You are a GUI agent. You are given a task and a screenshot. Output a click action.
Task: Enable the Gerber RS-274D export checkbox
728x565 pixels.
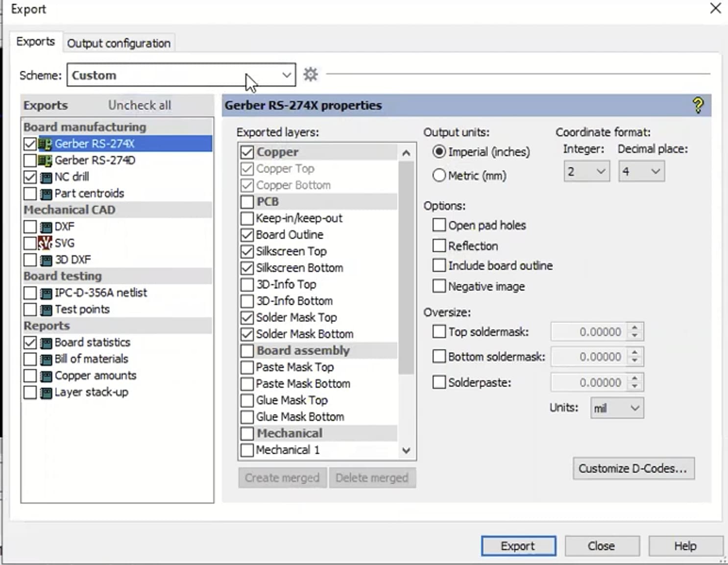pos(30,160)
